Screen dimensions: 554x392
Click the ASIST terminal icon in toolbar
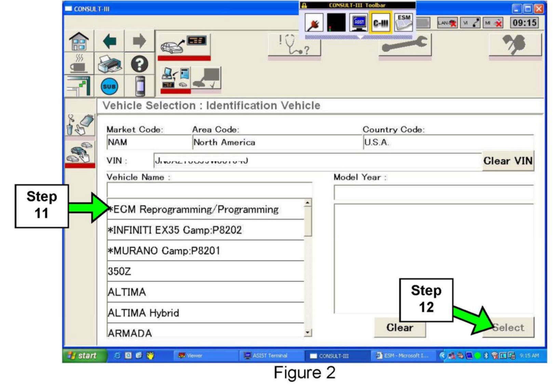(x=359, y=23)
